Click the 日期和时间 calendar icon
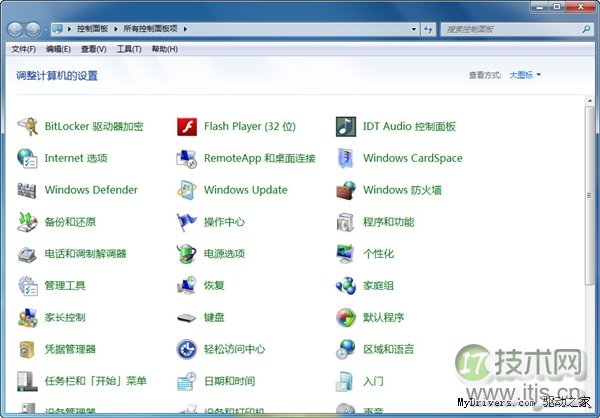 pyautogui.click(x=187, y=381)
